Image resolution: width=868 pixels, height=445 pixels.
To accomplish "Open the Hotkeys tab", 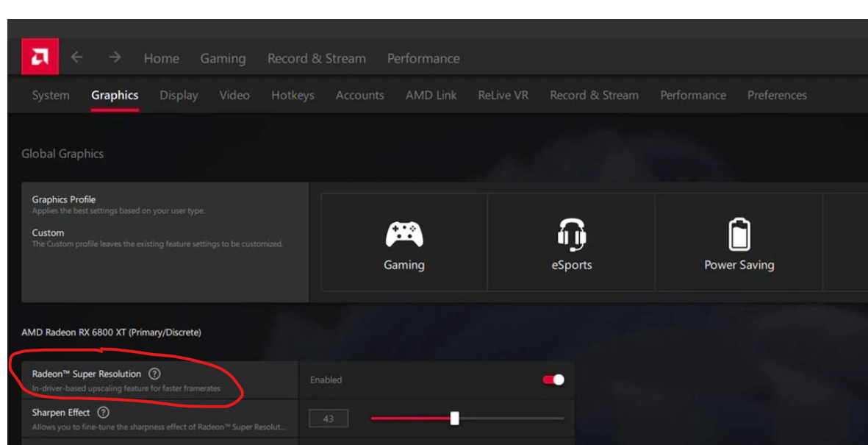I will [x=293, y=96].
